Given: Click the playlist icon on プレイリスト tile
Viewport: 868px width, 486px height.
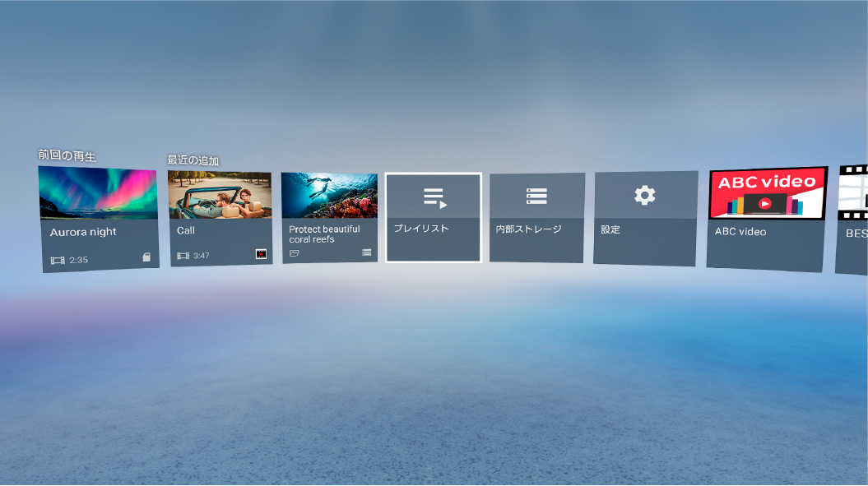Looking at the screenshot, I should click(x=435, y=198).
